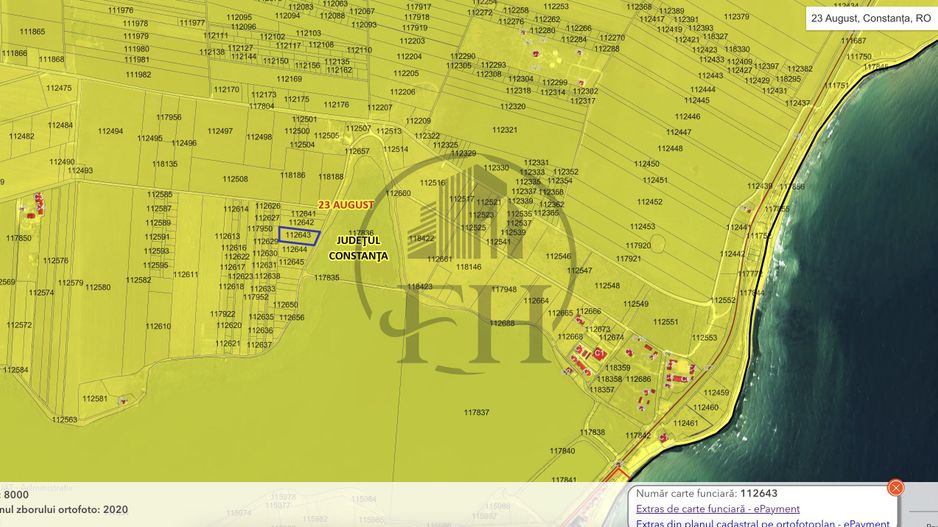Select parcel 112508 on the map
938x527 pixels.
[x=235, y=179]
